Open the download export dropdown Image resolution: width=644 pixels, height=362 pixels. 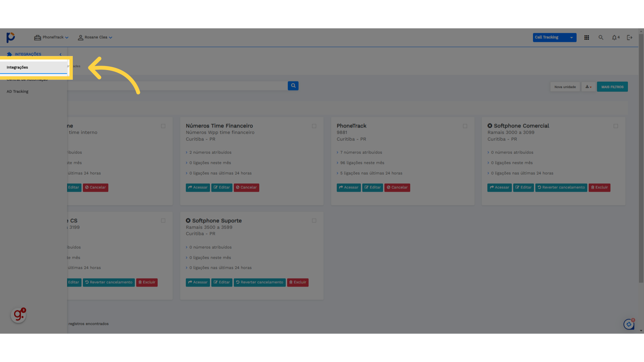[x=589, y=87]
